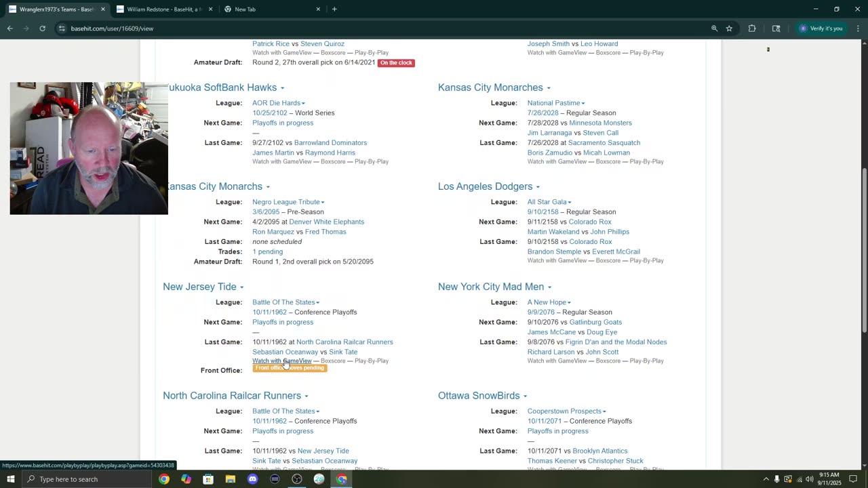
Task: Open the baseball app in the taskbar
Action: (x=319, y=479)
